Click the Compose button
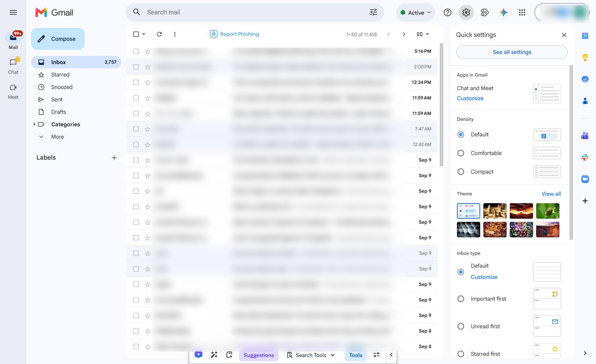Screen dimensions: 596x364 coord(58,39)
